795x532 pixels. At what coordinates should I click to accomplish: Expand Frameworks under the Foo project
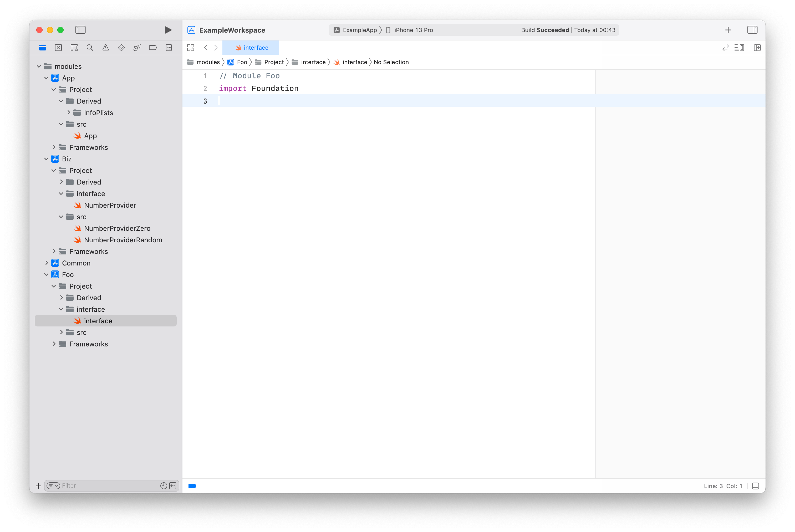click(54, 344)
